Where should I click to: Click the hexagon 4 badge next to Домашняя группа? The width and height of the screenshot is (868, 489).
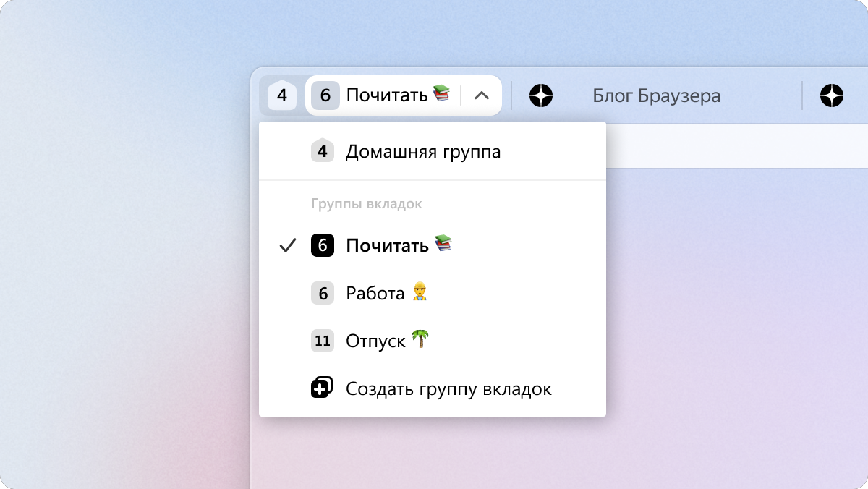[x=323, y=151]
